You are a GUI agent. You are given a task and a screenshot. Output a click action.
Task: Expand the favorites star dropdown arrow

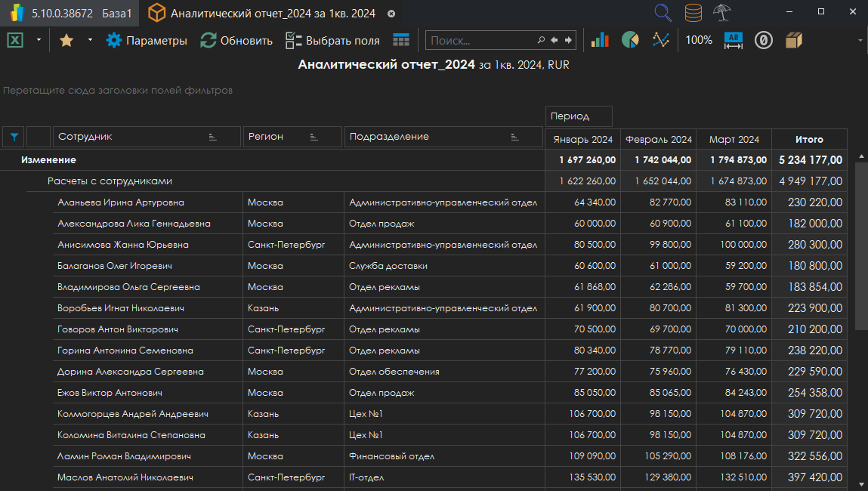[90, 40]
